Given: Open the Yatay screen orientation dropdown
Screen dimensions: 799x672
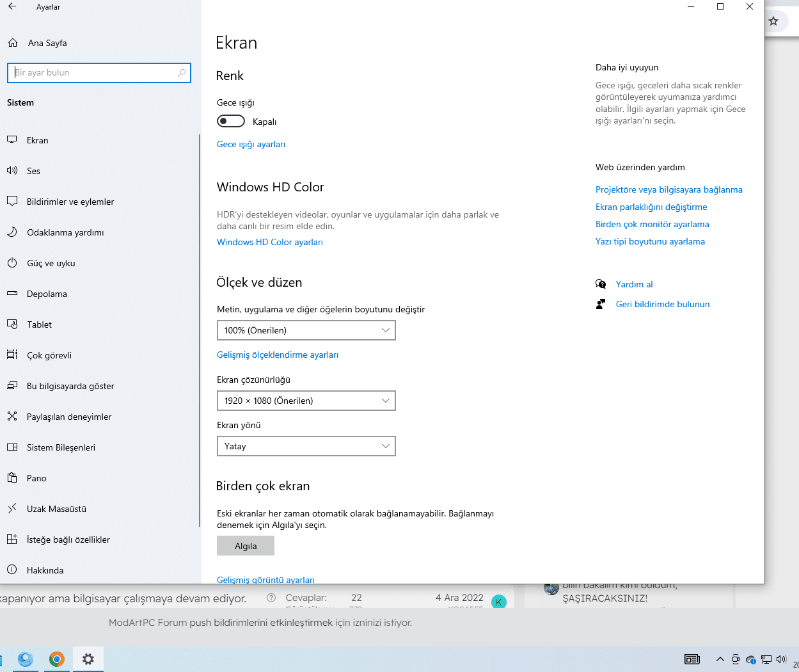Looking at the screenshot, I should point(306,446).
